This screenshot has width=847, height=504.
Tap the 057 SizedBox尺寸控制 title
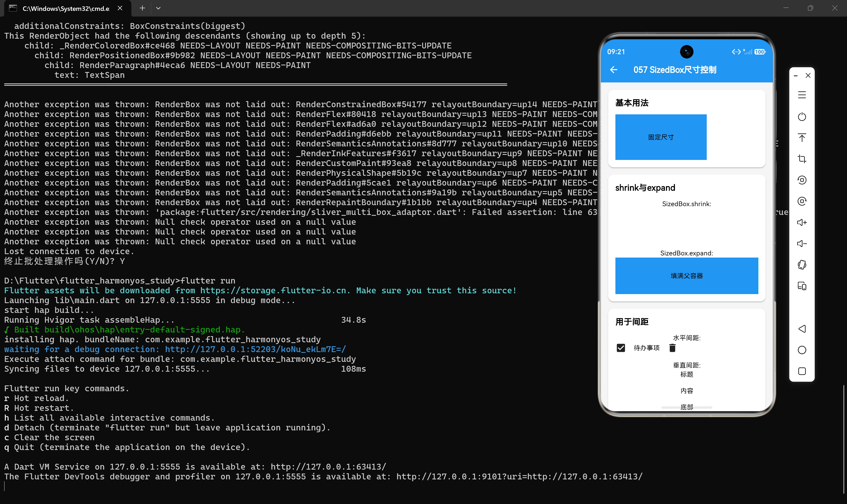[674, 70]
